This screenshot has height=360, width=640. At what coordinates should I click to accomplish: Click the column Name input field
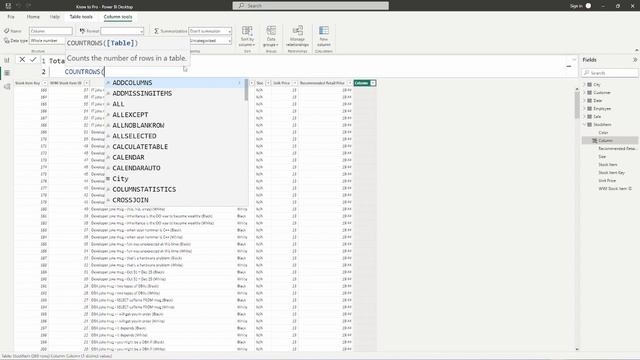coord(51,31)
